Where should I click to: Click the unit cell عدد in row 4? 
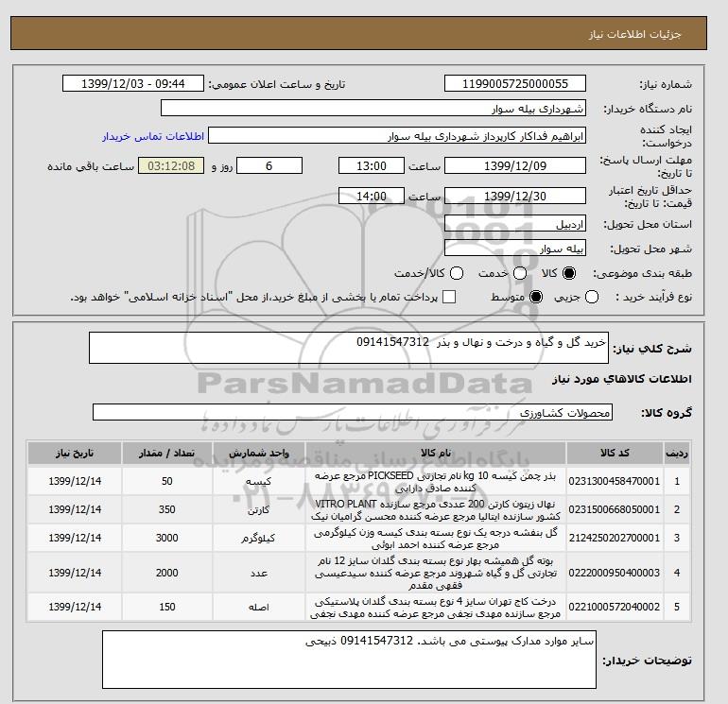259,574
